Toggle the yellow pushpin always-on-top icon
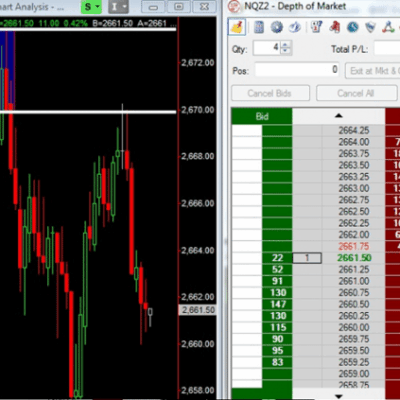The width and height of the screenshot is (400, 400). point(237,27)
